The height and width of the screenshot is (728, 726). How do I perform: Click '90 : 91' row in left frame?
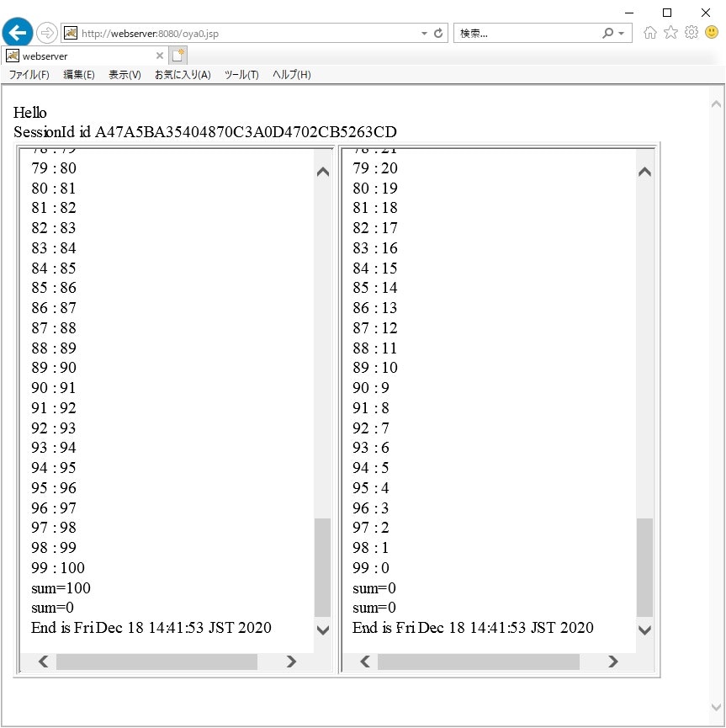click(x=53, y=388)
